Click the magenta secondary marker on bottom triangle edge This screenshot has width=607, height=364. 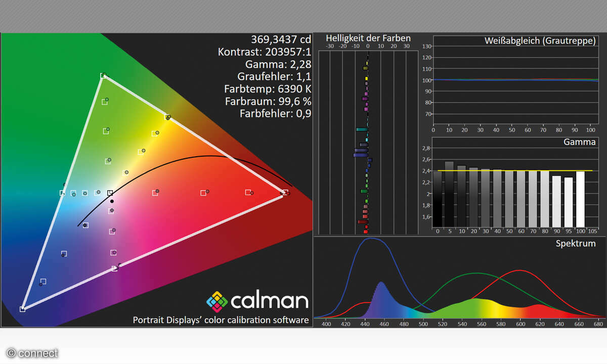click(115, 268)
